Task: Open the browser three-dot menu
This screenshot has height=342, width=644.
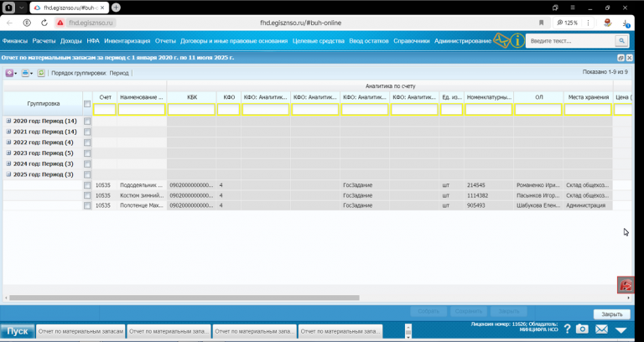Action: tap(589, 23)
